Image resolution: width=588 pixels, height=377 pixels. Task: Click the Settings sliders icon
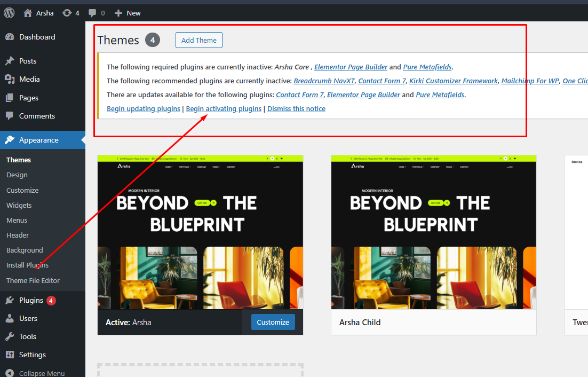[10, 355]
